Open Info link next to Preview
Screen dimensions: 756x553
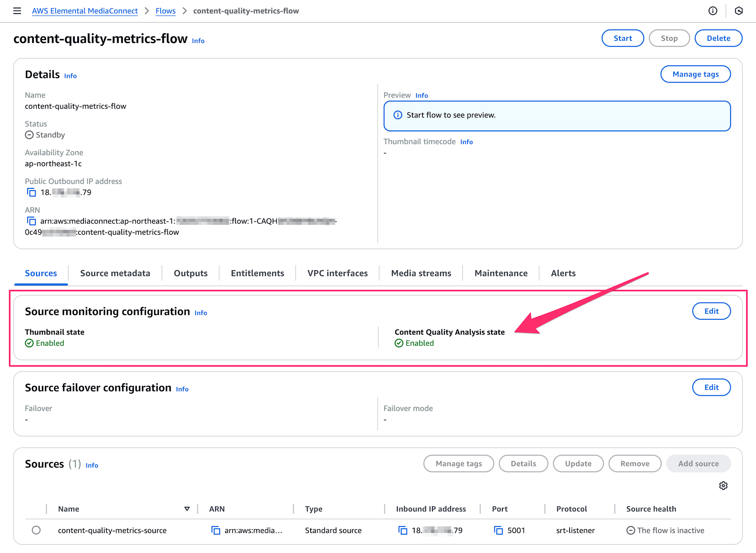click(421, 96)
